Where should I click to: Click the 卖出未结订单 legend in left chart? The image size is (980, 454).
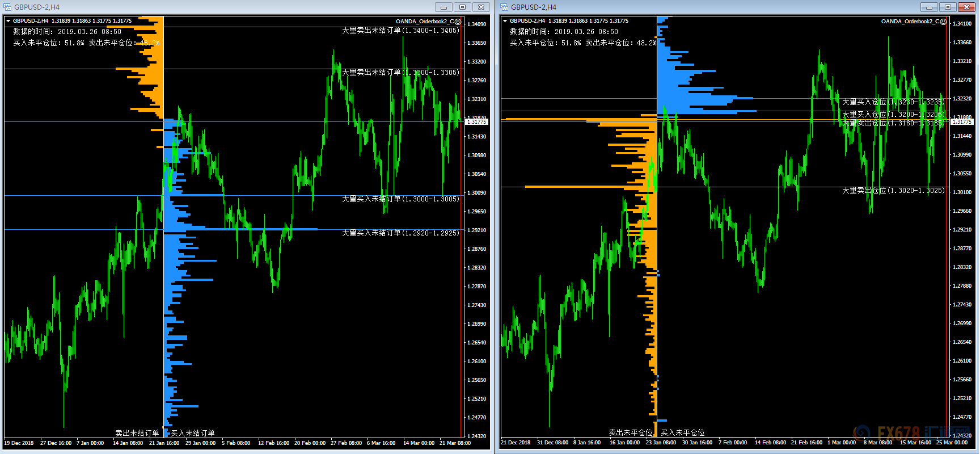pyautogui.click(x=137, y=433)
